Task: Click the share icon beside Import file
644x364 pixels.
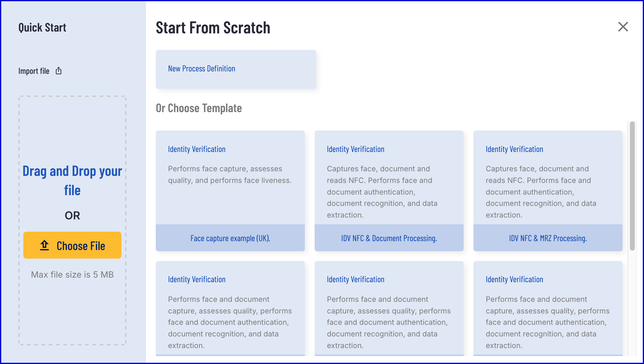Action: coord(59,71)
